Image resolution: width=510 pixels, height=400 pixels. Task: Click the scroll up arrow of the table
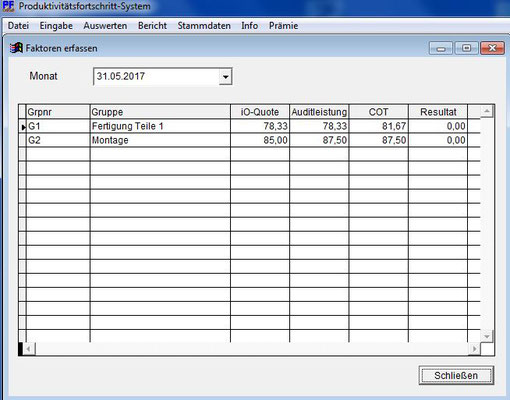[x=487, y=111]
